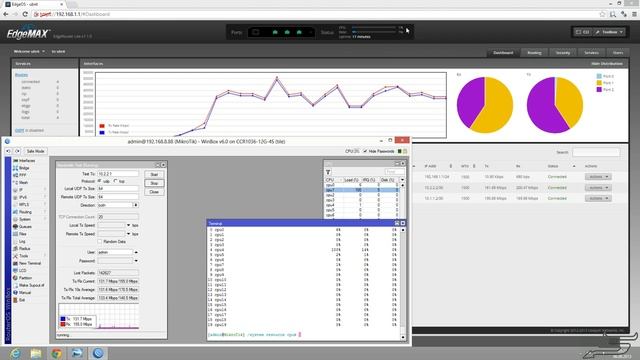The image size is (640, 360).
Task: Open the CLI button in EdgeOS header
Action: tap(582, 32)
